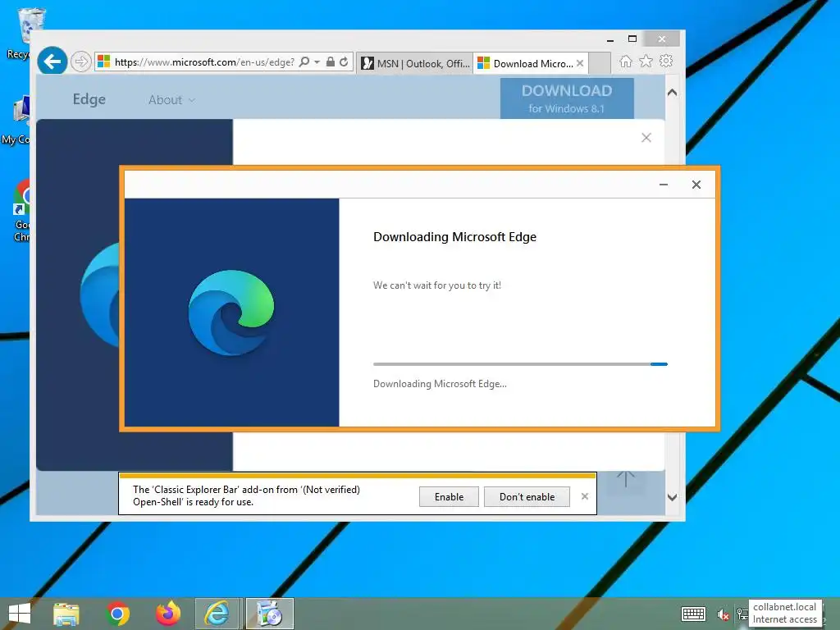This screenshot has height=630, width=840.
Task: Select the My Computer desktop icon
Action: coord(19,121)
